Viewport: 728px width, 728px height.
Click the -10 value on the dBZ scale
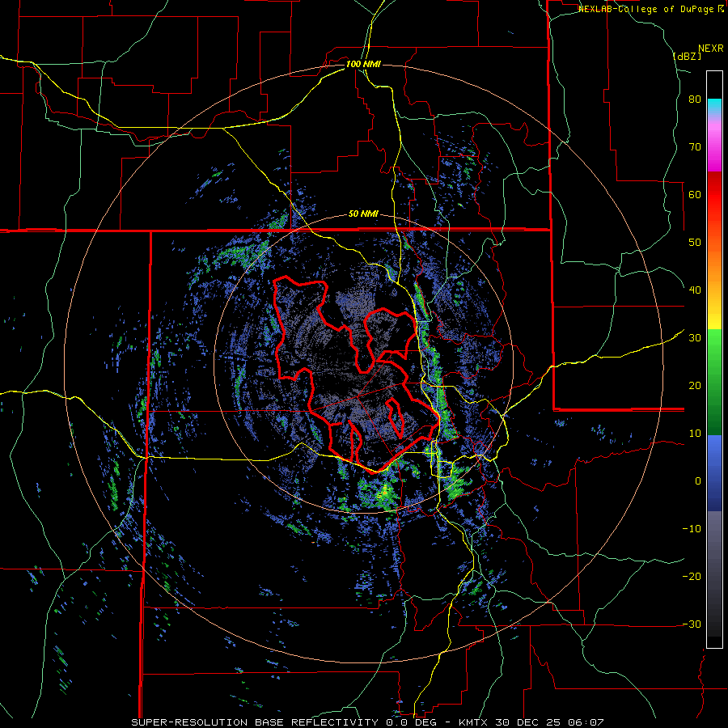[x=692, y=529]
